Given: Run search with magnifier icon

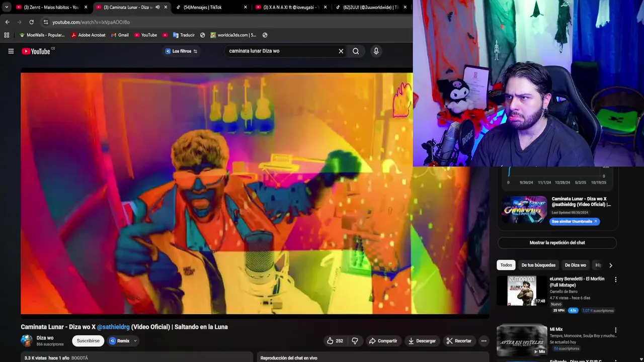Looking at the screenshot, I should pyautogui.click(x=356, y=51).
